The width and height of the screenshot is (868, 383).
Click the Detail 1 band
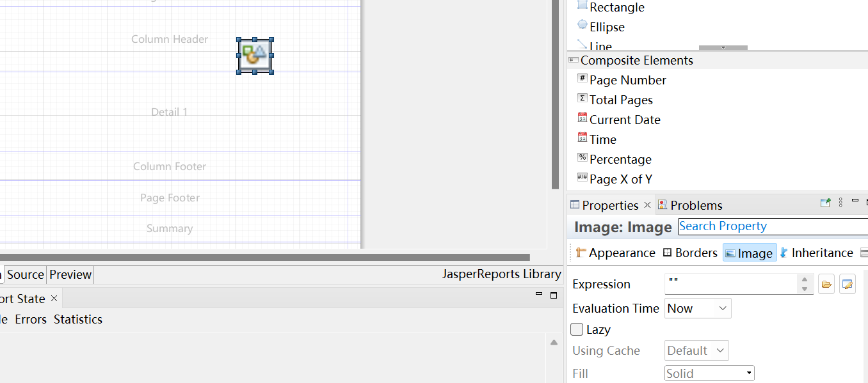(170, 112)
